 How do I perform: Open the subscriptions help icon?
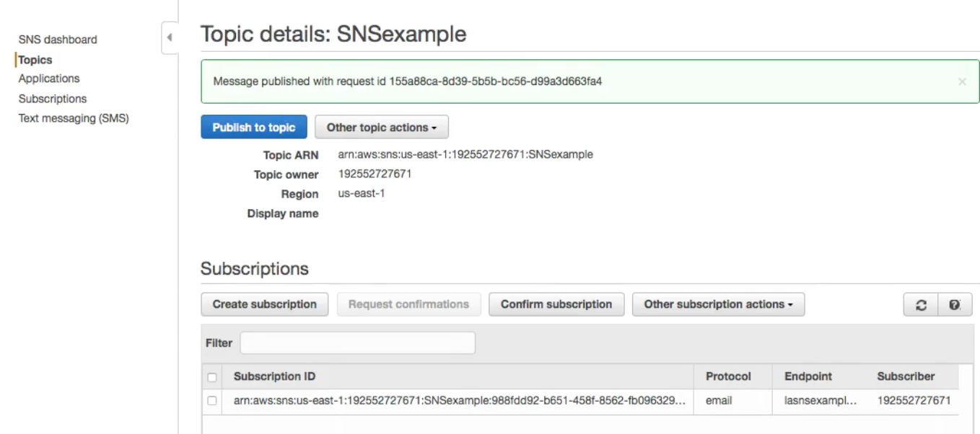955,305
